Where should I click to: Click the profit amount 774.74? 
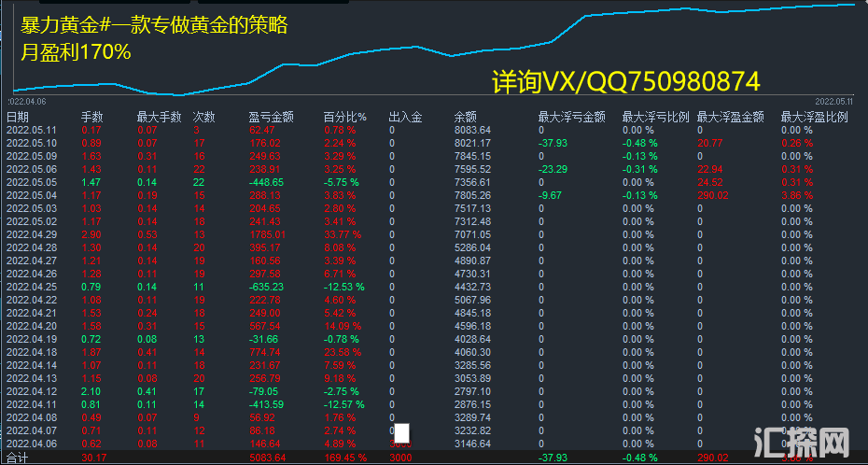[x=265, y=352]
